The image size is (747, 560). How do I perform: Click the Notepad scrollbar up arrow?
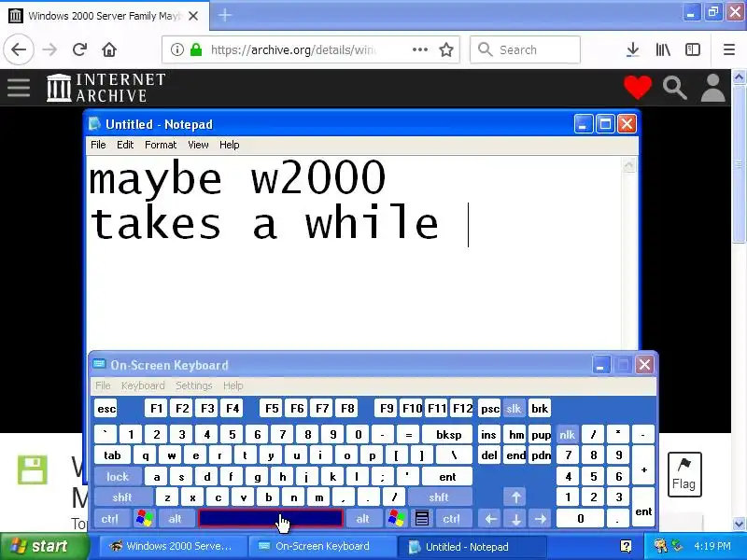click(628, 166)
